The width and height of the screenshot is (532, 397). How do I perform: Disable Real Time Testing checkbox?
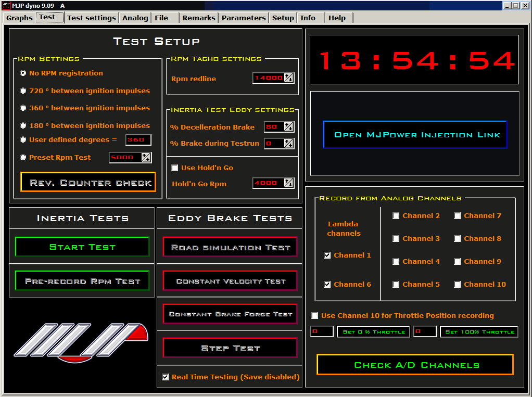point(166,377)
